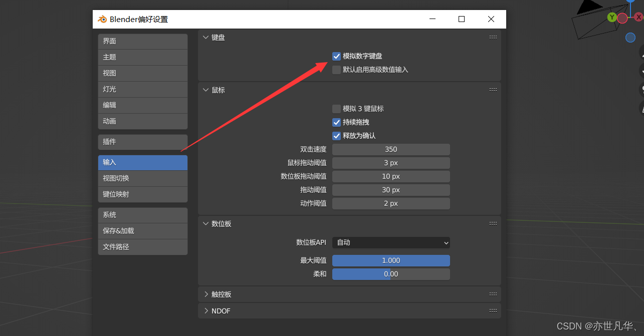Image resolution: width=644 pixels, height=336 pixels.
Task: Click the 触控板 panel drag grip
Action: click(493, 294)
